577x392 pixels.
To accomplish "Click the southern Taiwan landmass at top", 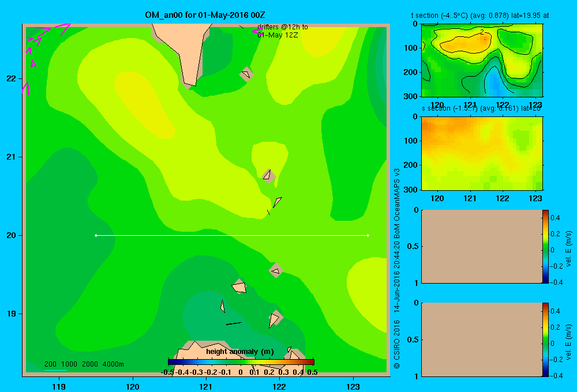I will [x=184, y=48].
